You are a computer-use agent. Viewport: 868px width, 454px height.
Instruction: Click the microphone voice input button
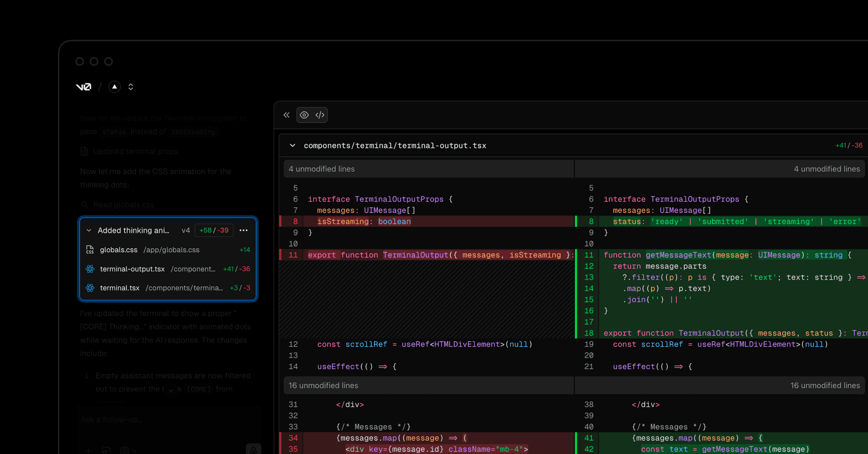[x=253, y=449]
